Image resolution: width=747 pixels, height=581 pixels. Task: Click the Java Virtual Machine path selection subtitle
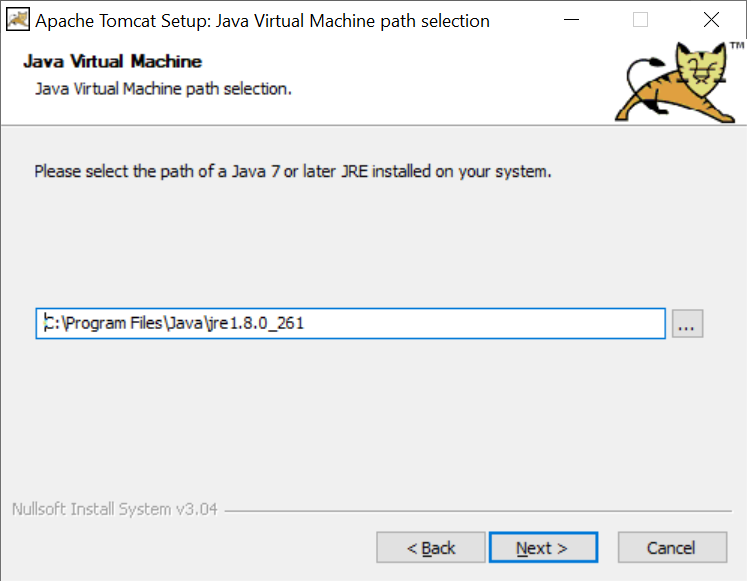(x=163, y=89)
